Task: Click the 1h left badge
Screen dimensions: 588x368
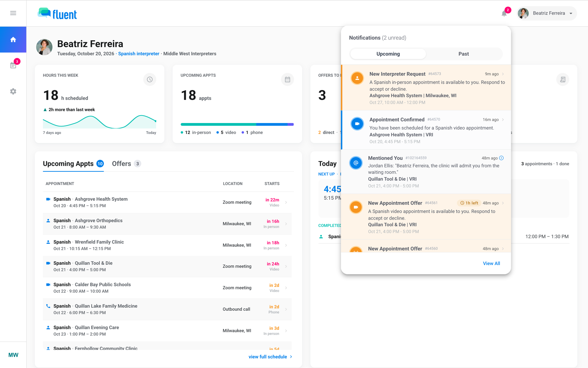Action: 469,203
